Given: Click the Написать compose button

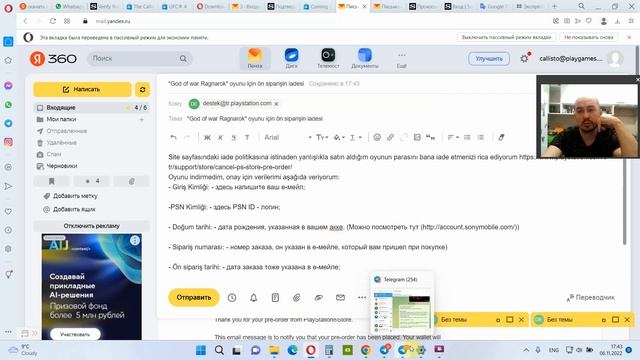Looking at the screenshot, I should tap(82, 89).
